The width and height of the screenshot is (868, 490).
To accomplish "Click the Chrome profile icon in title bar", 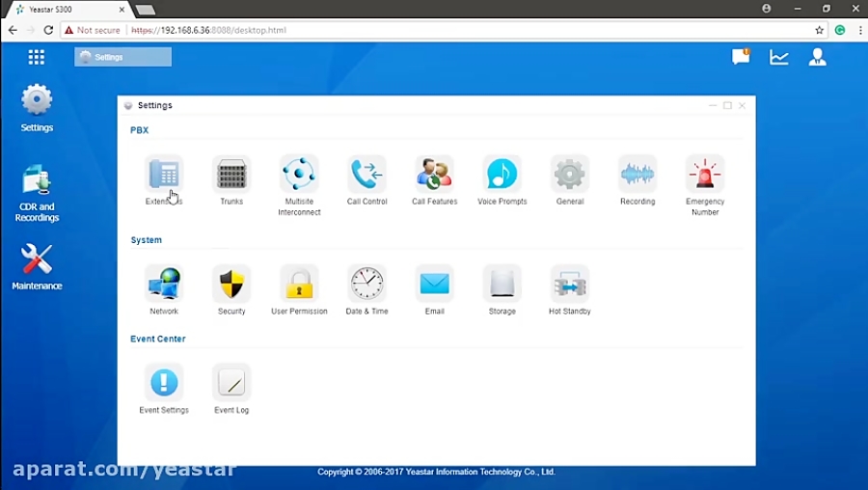I will [x=766, y=9].
